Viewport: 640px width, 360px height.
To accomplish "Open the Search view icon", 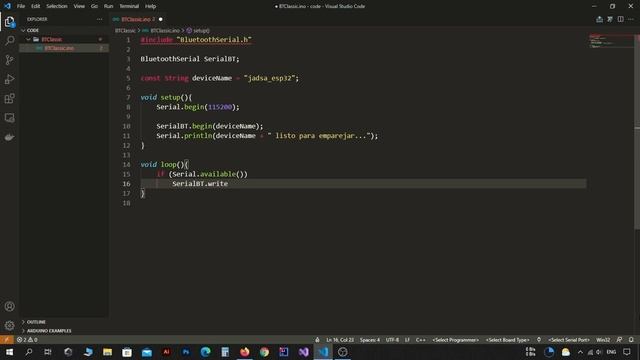I will coord(9,40).
